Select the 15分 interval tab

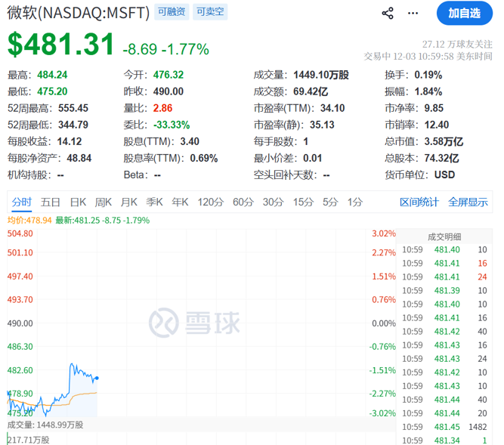[x=303, y=202]
